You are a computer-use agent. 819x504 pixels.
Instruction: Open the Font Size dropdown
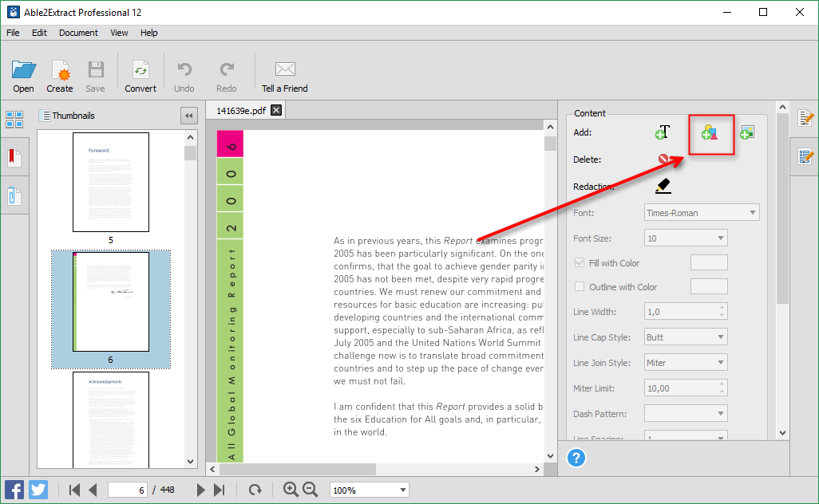click(686, 238)
